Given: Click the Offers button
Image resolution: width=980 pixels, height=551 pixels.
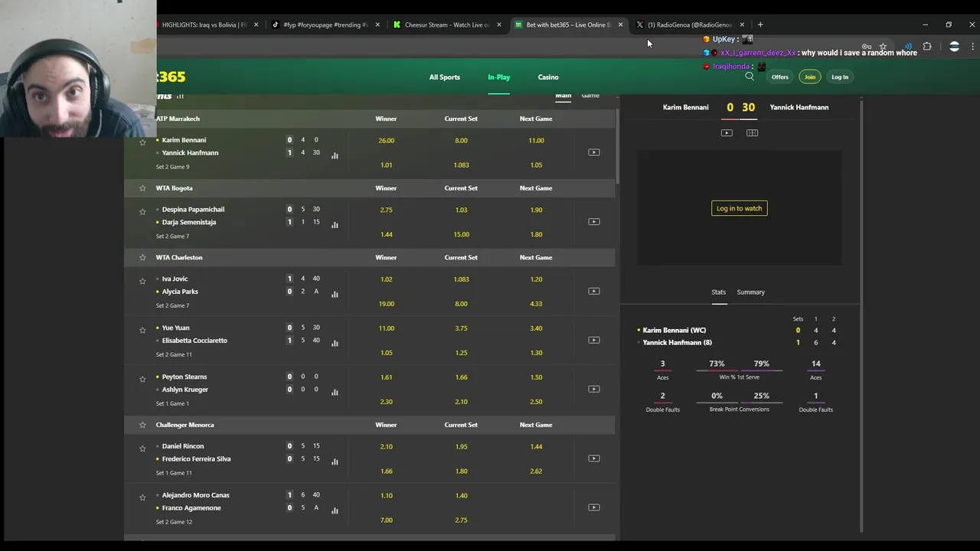Looking at the screenshot, I should click(779, 77).
